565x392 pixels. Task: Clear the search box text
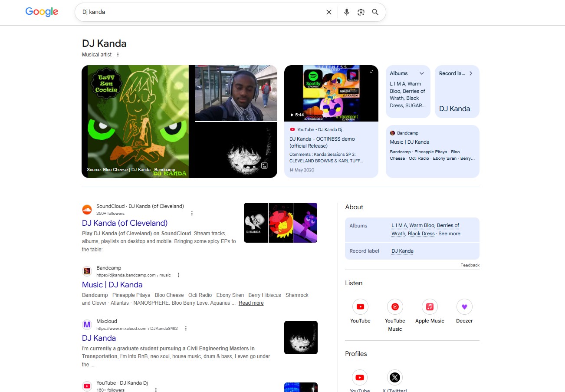click(329, 12)
